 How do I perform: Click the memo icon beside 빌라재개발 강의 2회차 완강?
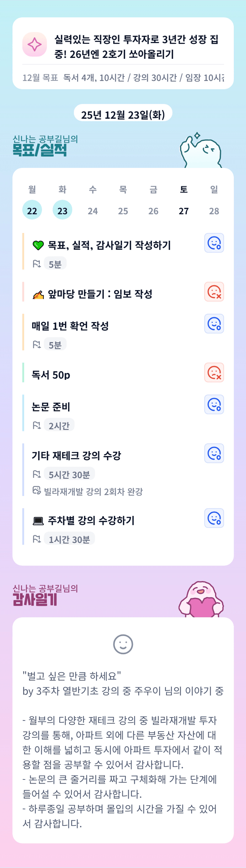[x=37, y=490]
